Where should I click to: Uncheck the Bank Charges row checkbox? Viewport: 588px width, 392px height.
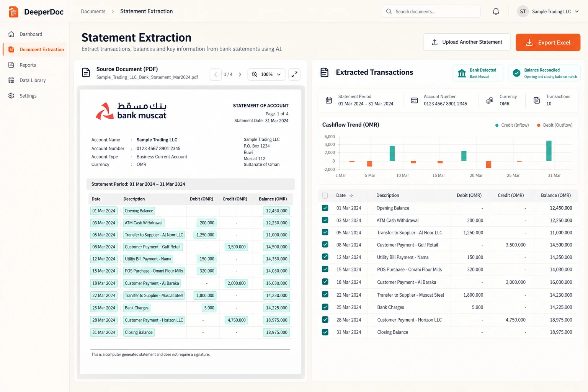coord(325,307)
